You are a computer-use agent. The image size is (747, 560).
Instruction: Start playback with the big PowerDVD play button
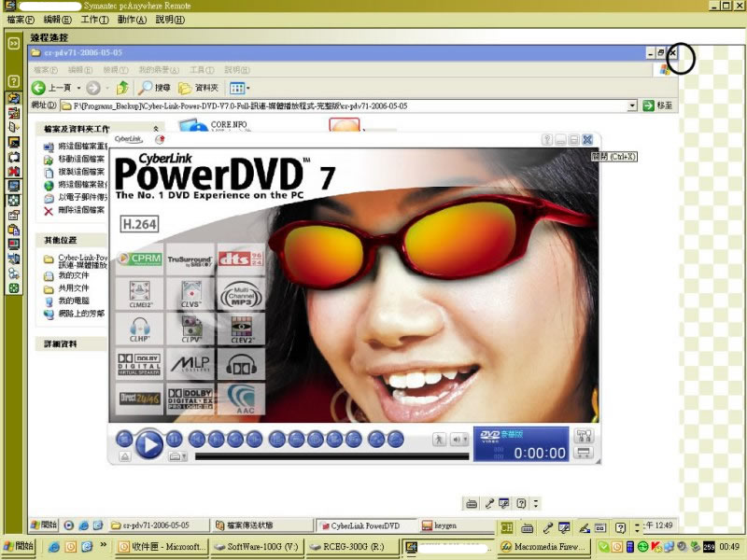[149, 444]
